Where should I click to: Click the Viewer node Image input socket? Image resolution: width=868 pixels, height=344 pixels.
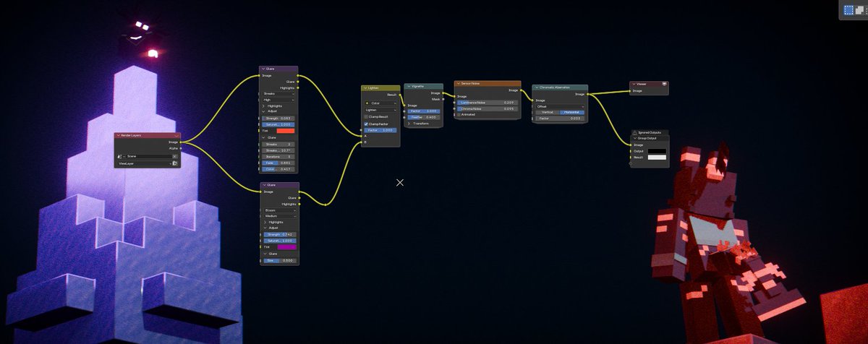[x=630, y=91]
